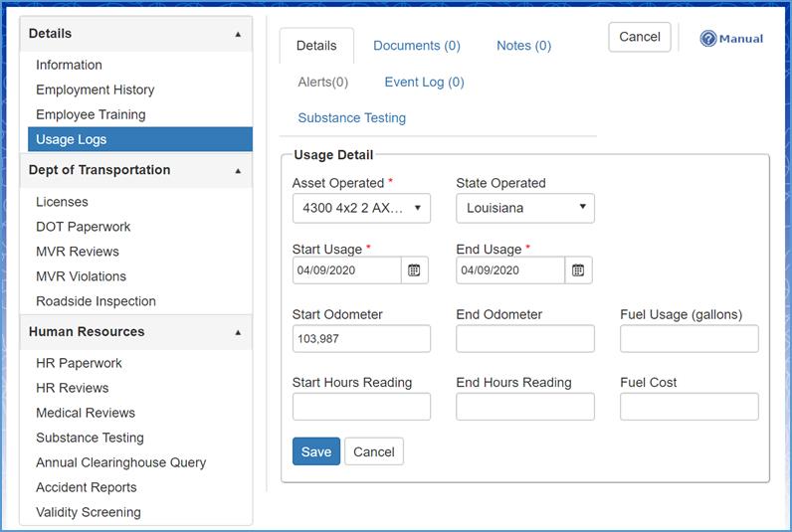Click Cancel next to the Save button
Viewport: 792px width, 532px height.
coord(374,451)
